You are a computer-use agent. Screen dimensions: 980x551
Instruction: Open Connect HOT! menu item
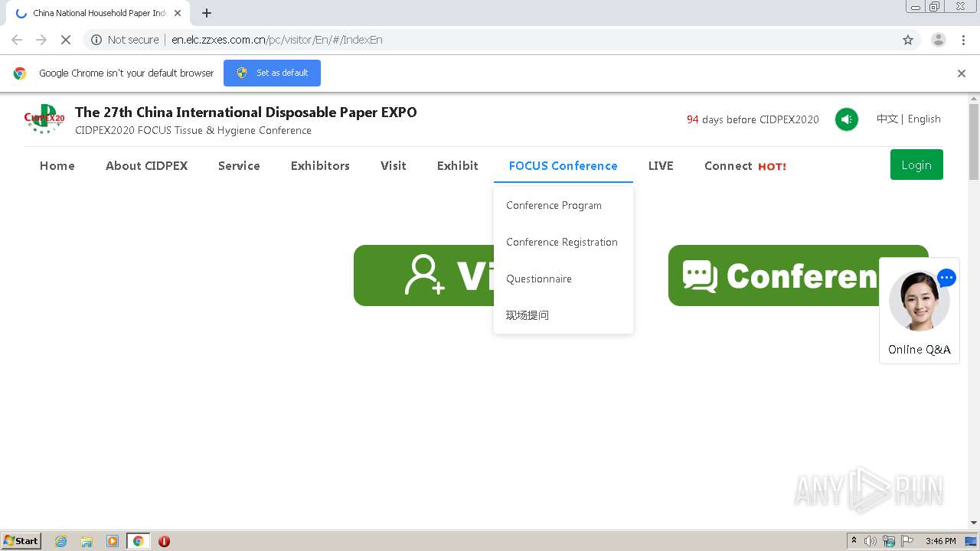click(x=745, y=165)
